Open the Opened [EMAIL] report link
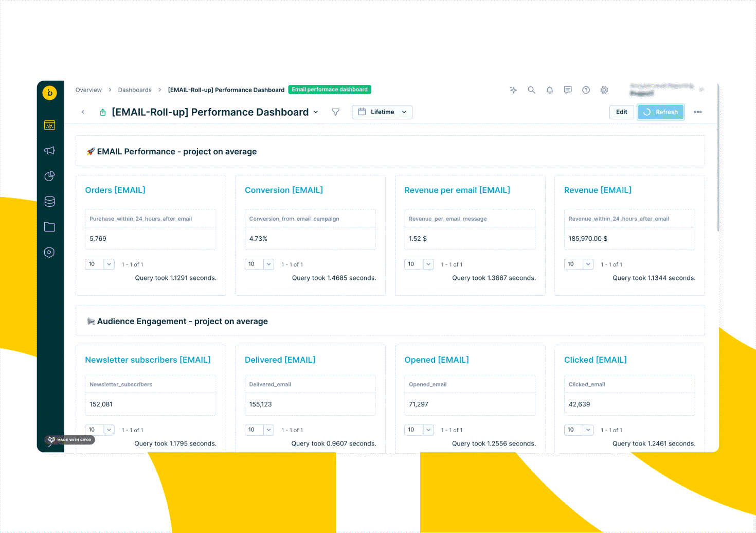The width and height of the screenshot is (756, 533). pyautogui.click(x=437, y=360)
